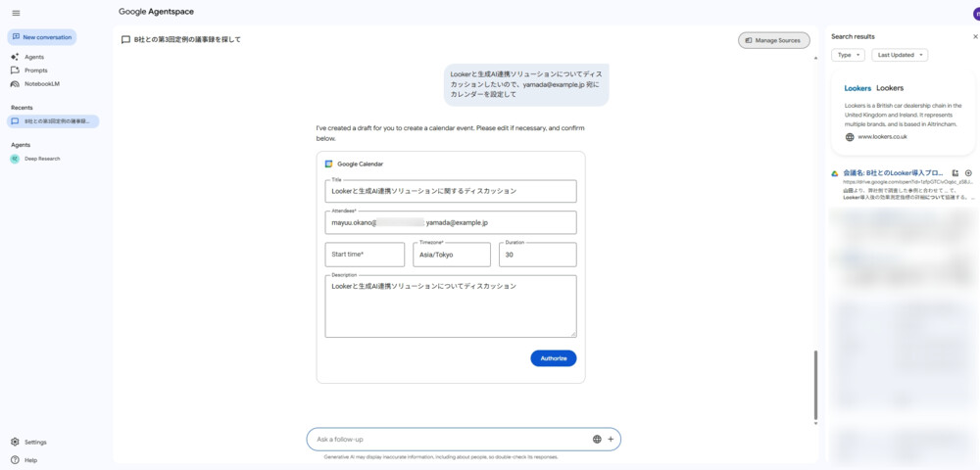Click the scrollbar down arrow in conversation
980x470 pixels.
pyautogui.click(x=815, y=424)
